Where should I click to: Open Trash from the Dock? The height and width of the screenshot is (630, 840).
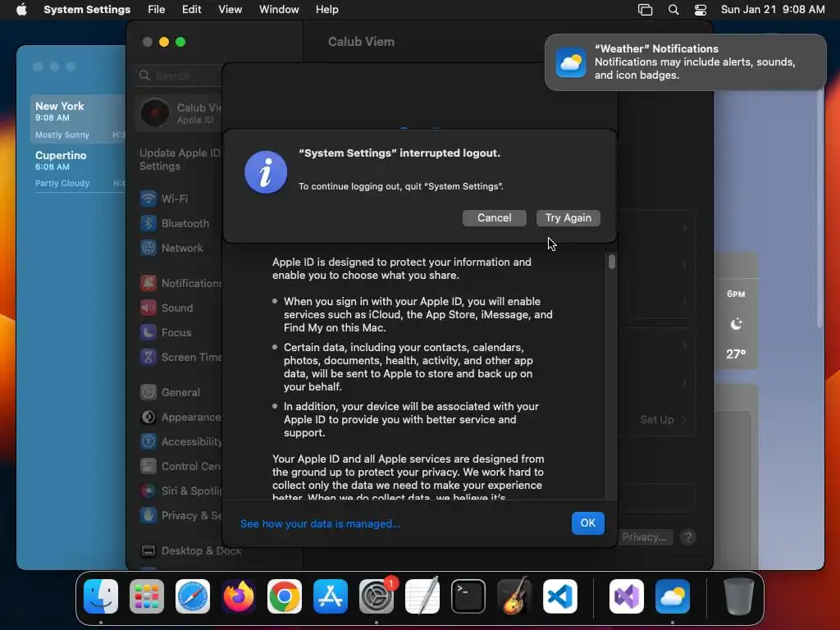(x=739, y=596)
